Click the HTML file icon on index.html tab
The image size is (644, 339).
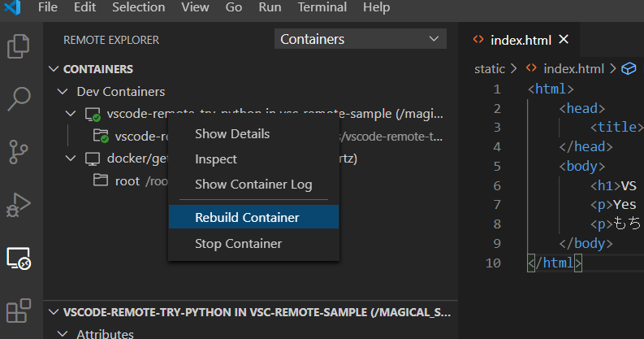click(x=478, y=40)
